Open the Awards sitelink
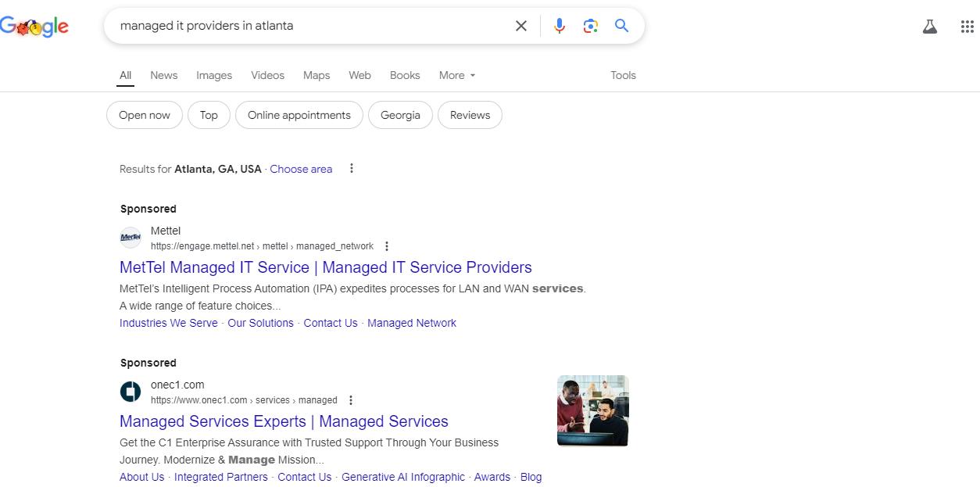Viewport: 980px width, 487px height. (x=492, y=477)
